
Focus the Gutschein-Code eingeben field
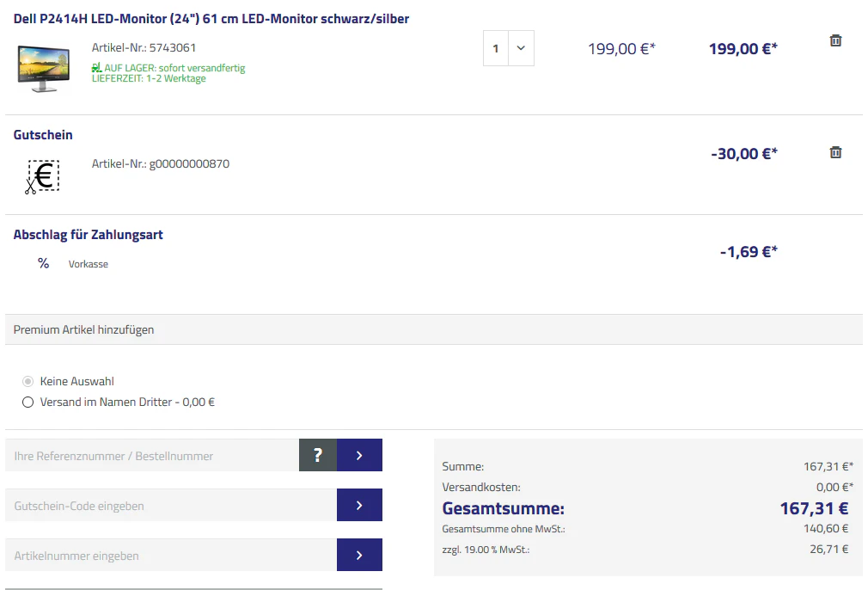point(171,505)
